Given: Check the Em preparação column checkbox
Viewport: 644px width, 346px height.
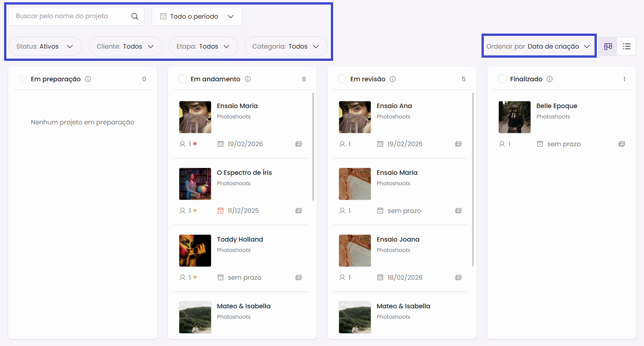Looking at the screenshot, I should click(23, 79).
